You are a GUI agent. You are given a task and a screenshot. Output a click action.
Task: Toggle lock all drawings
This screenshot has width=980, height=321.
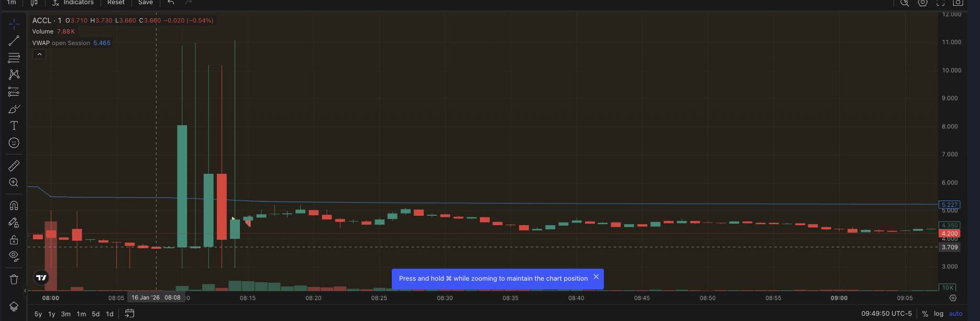pos(14,240)
